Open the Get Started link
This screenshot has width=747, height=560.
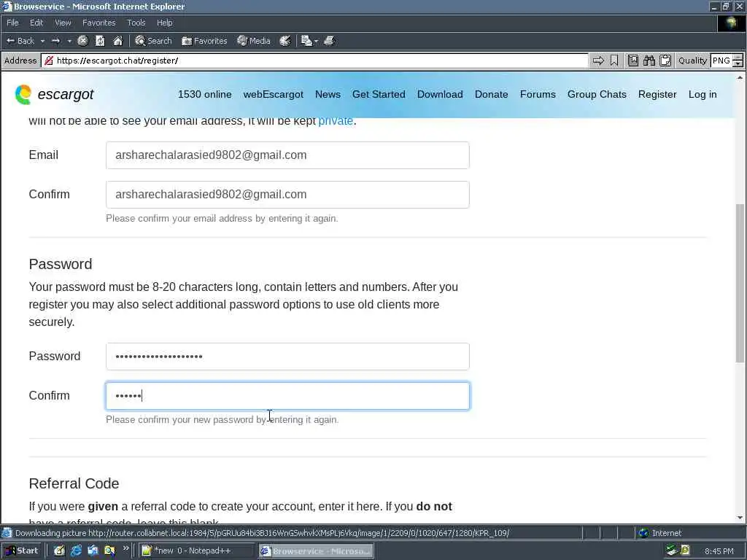(379, 94)
